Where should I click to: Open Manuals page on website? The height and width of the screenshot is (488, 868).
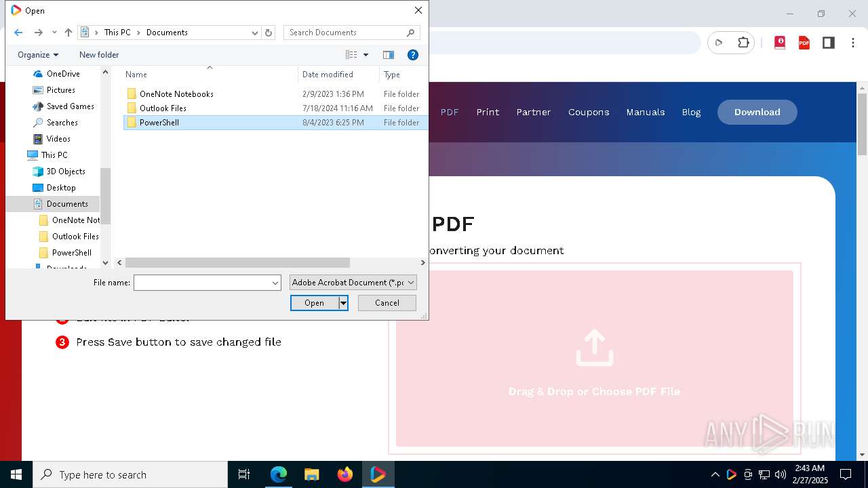(646, 112)
